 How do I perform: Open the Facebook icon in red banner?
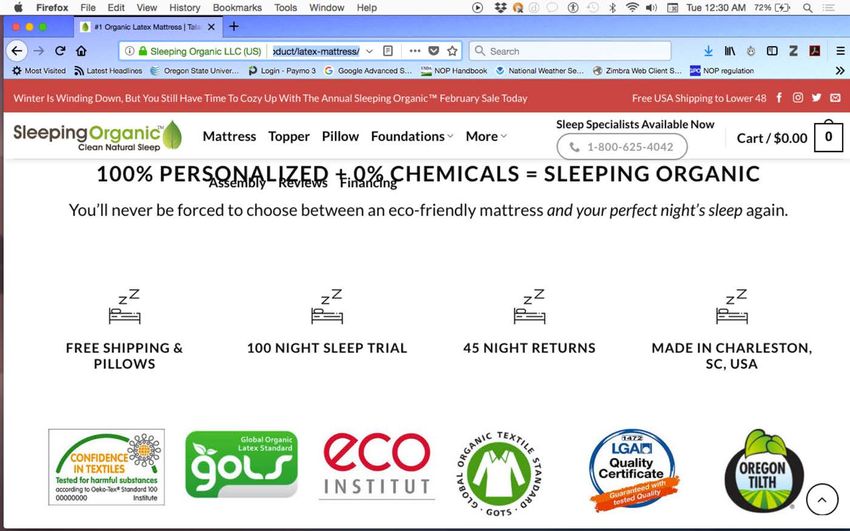779,98
